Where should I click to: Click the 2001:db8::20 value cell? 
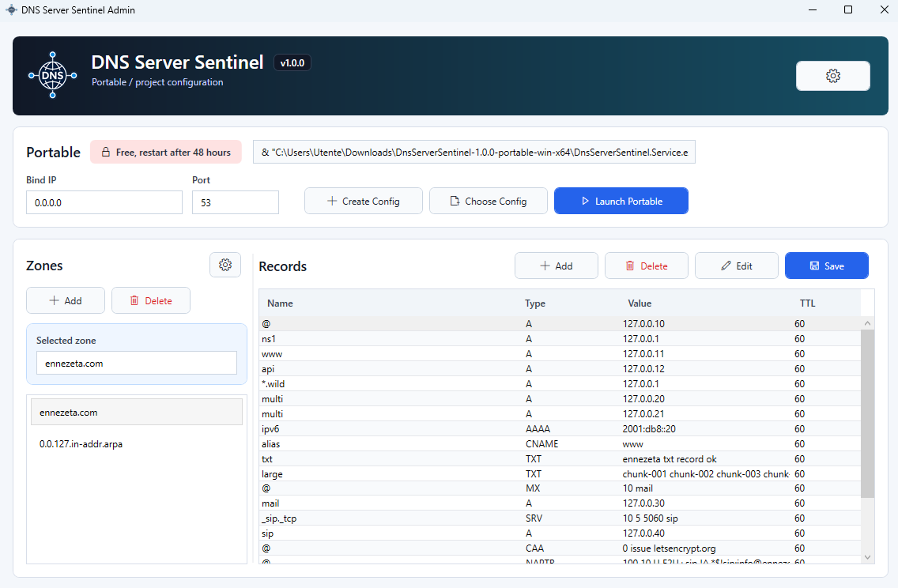click(x=649, y=428)
